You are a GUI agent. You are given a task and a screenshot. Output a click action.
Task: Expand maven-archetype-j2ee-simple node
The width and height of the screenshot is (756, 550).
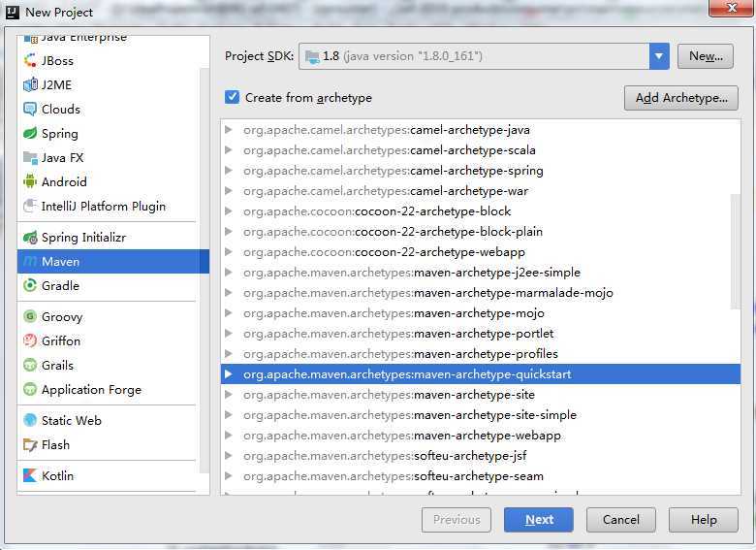point(229,273)
